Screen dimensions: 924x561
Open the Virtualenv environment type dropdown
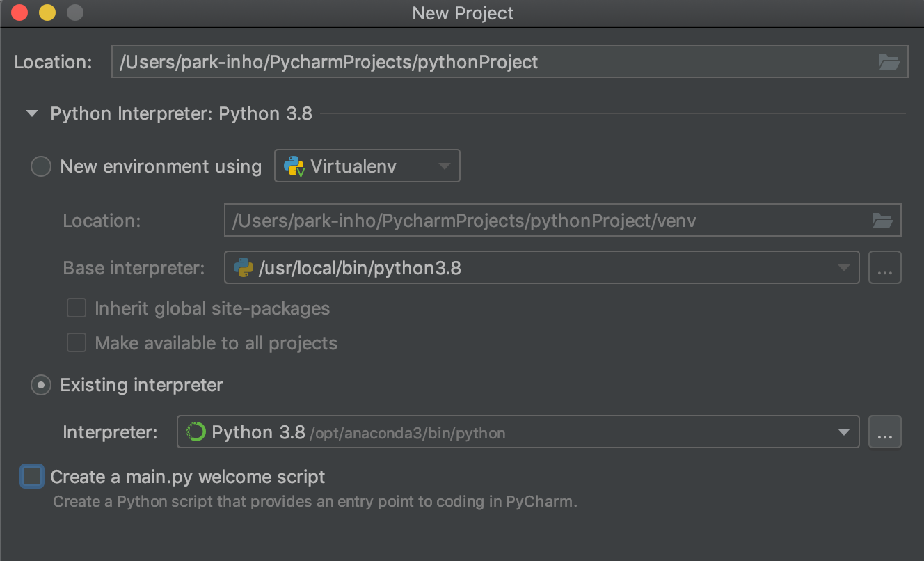[367, 166]
